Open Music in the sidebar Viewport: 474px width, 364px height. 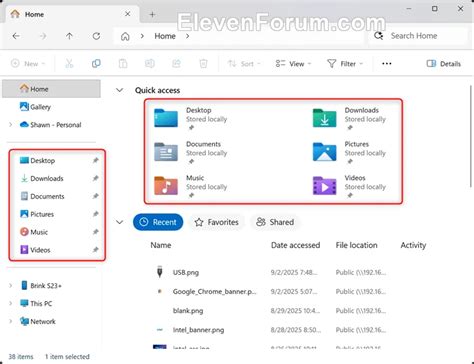point(34,232)
